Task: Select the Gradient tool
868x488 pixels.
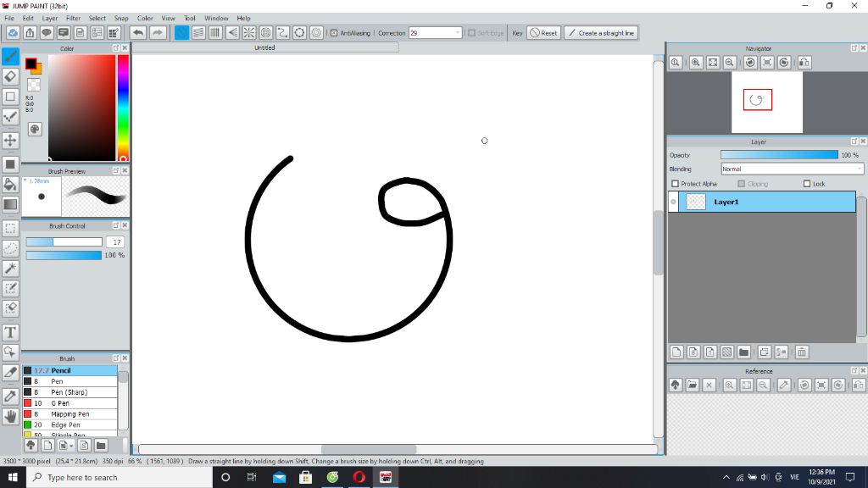Action: 10,204
